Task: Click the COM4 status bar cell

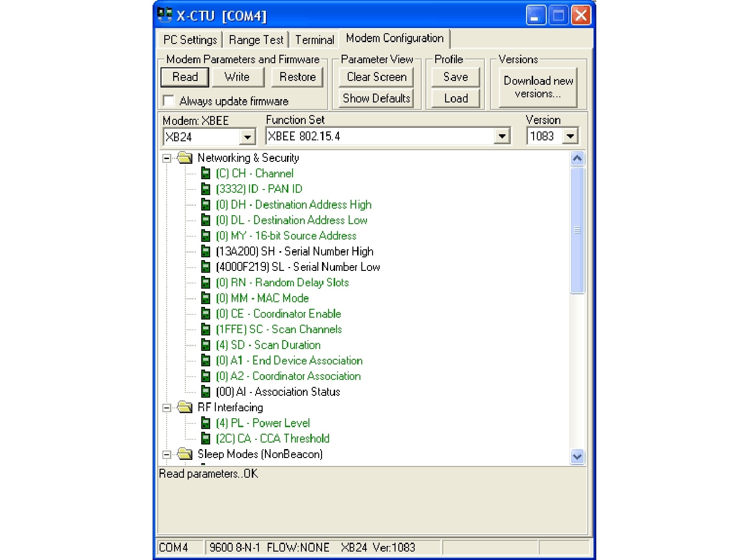Action: (180, 547)
